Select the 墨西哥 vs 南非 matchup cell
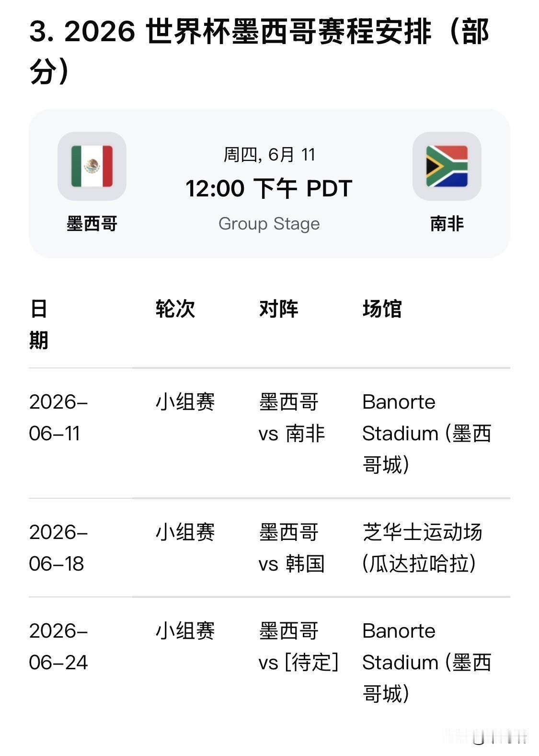539x756 pixels. (x=292, y=418)
